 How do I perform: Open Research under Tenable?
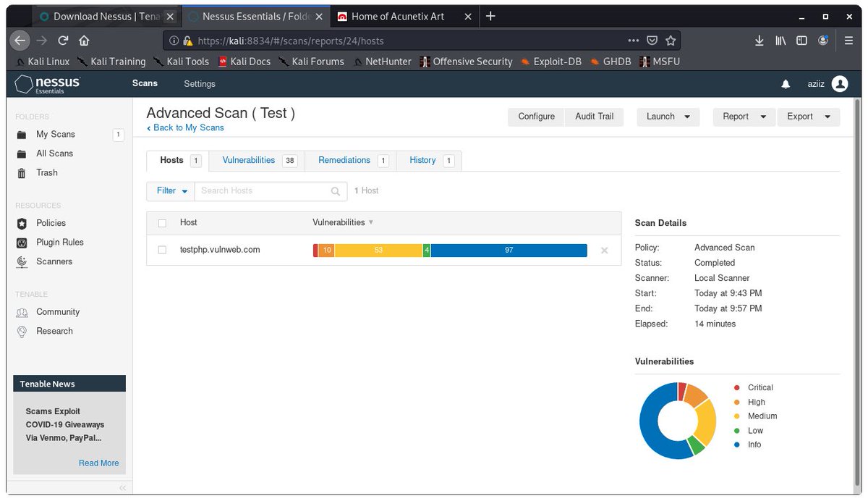tap(54, 331)
